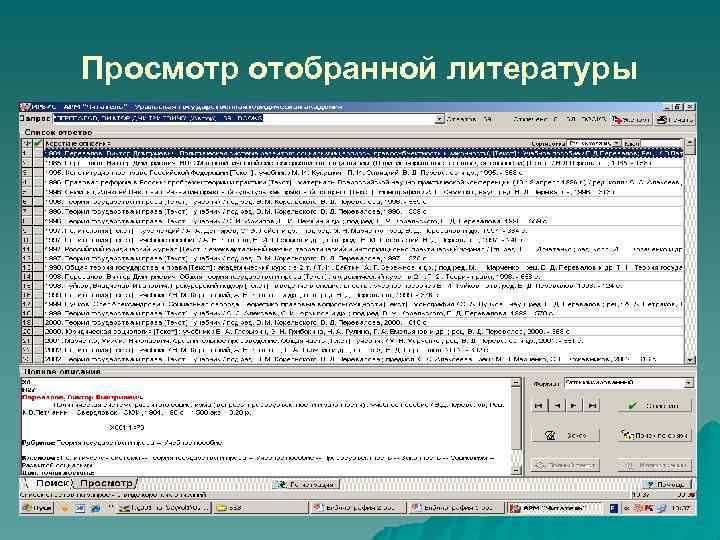Click the Отметить button with green checkmark
The height and width of the screenshot is (540, 720).
coord(655,405)
